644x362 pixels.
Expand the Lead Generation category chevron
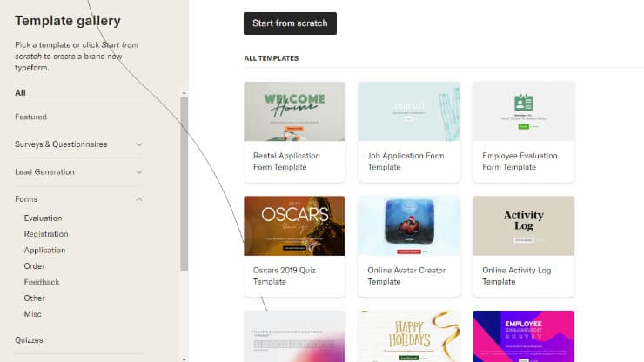139,172
